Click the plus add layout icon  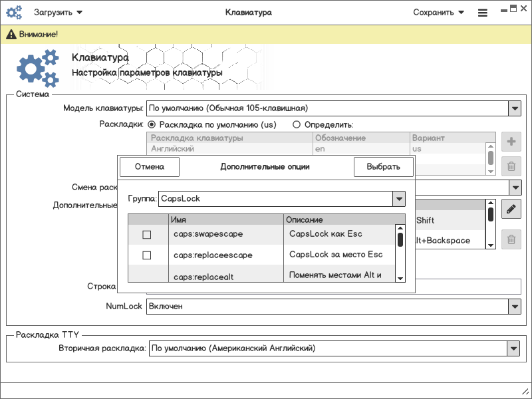pos(511,142)
